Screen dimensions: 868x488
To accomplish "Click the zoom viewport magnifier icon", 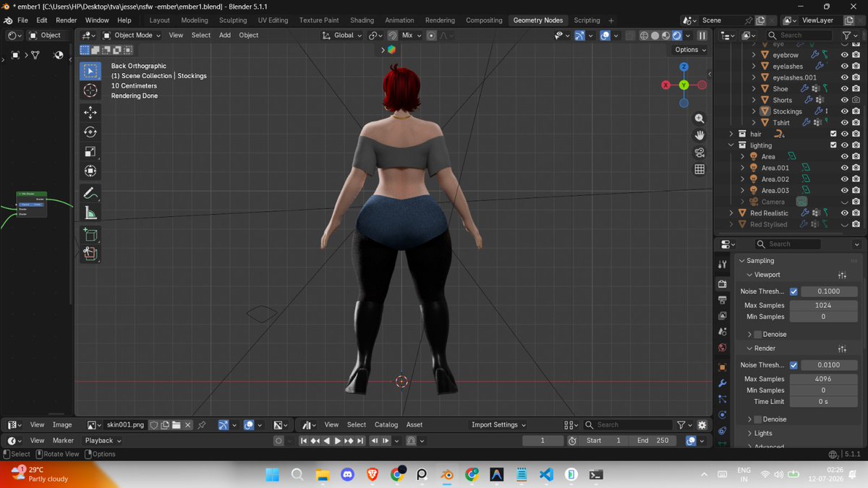I will [699, 119].
